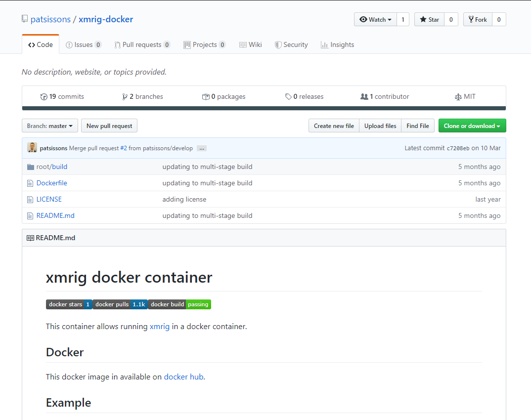Click patsissons avatar in latest commit bar
531x420 pixels.
pyautogui.click(x=32, y=148)
